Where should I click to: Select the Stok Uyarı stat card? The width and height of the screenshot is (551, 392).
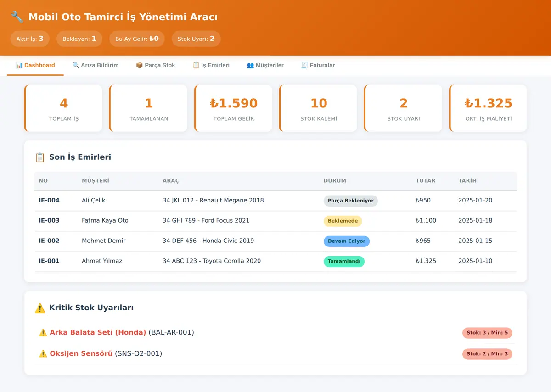[403, 108]
